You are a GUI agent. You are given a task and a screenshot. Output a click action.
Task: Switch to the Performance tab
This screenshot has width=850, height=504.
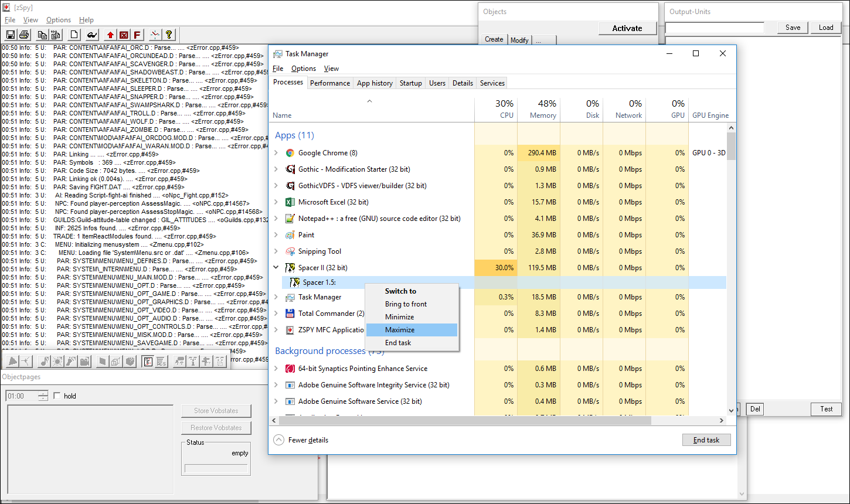click(330, 83)
